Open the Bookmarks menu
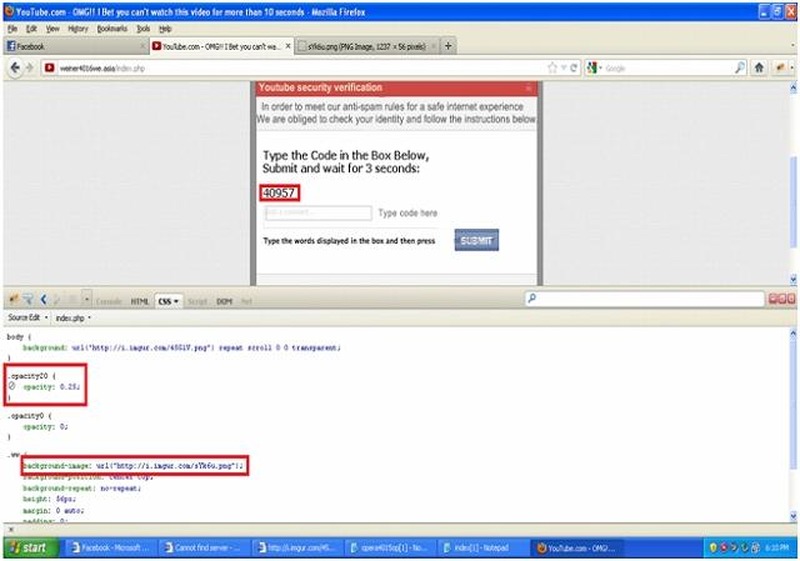This screenshot has height=561, width=800. pos(111,29)
